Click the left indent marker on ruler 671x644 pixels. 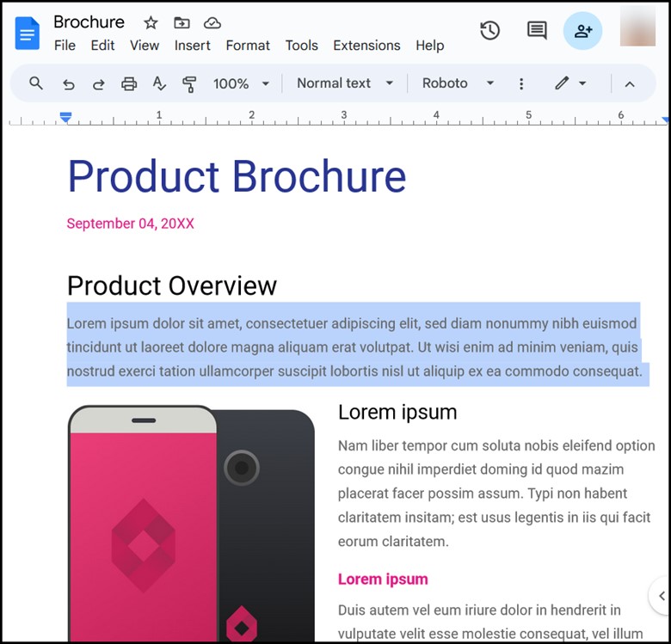(x=65, y=117)
